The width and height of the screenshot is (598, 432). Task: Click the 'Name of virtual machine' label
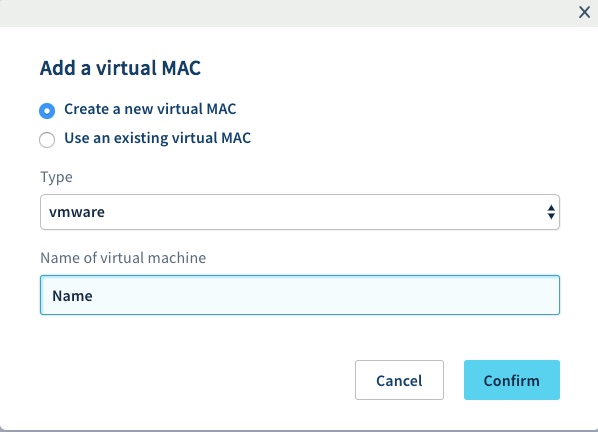[123, 258]
